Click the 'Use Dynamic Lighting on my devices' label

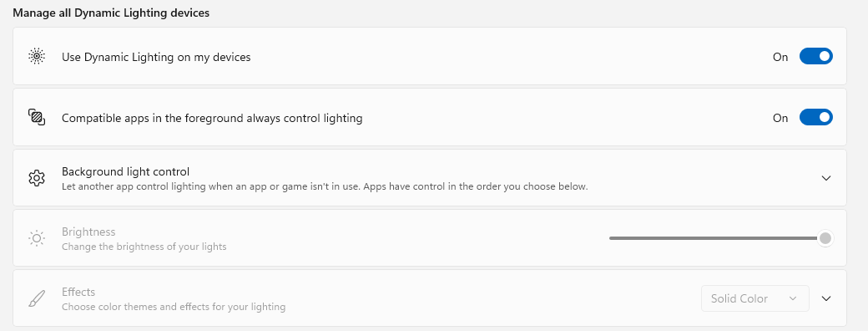pos(156,57)
